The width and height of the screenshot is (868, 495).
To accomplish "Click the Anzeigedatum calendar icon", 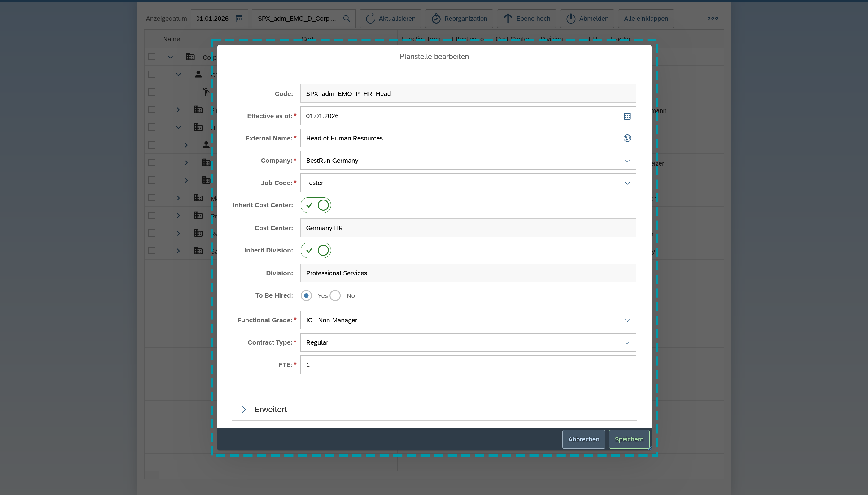I will coord(239,18).
